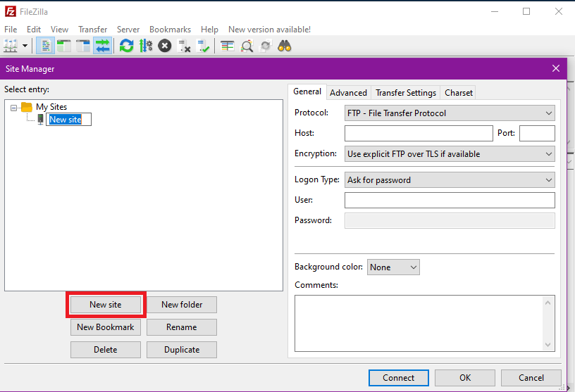Select the My Sites tree entry
This screenshot has width=575, height=392.
click(x=51, y=107)
